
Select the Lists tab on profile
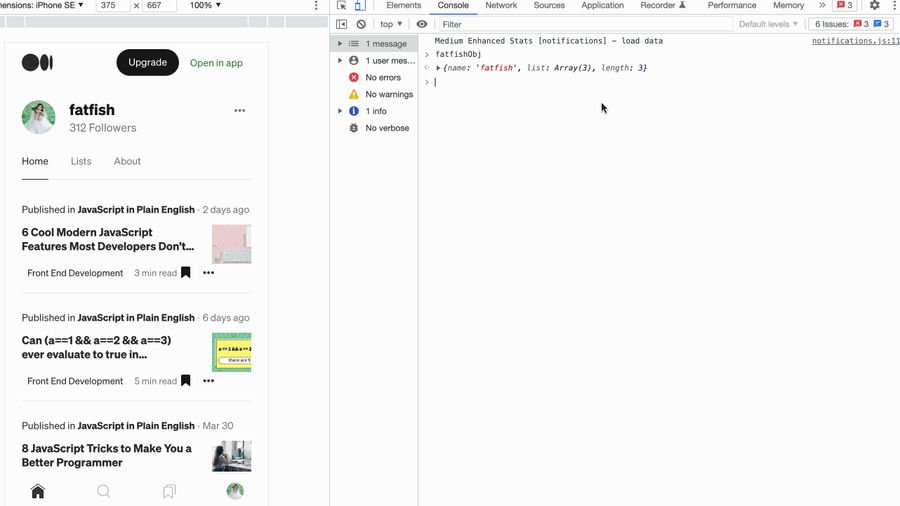click(81, 161)
